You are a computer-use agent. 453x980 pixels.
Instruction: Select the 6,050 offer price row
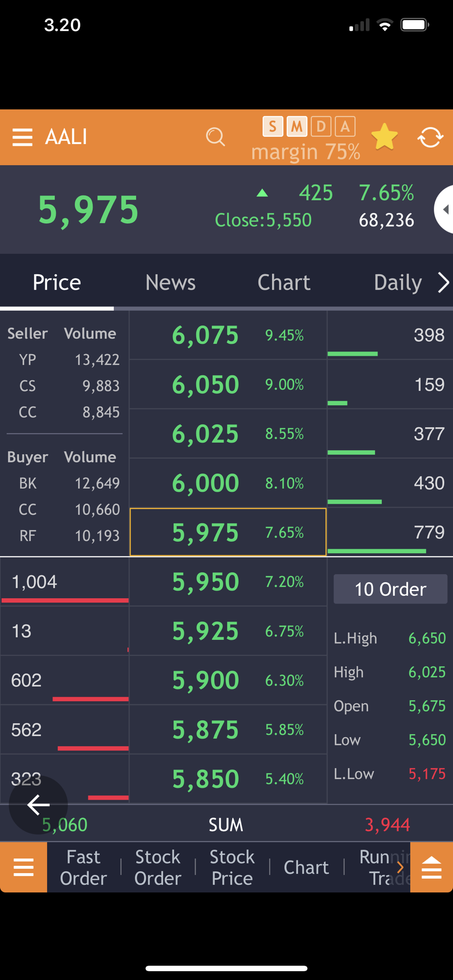point(228,385)
